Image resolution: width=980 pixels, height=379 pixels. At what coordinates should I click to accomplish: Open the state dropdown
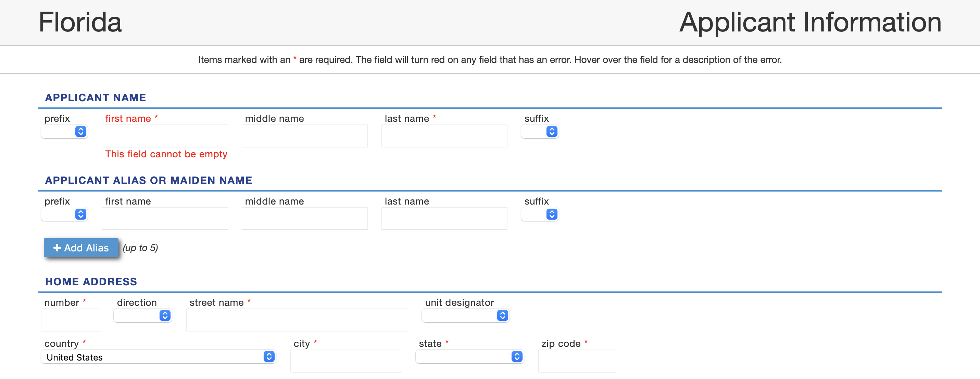coord(470,356)
